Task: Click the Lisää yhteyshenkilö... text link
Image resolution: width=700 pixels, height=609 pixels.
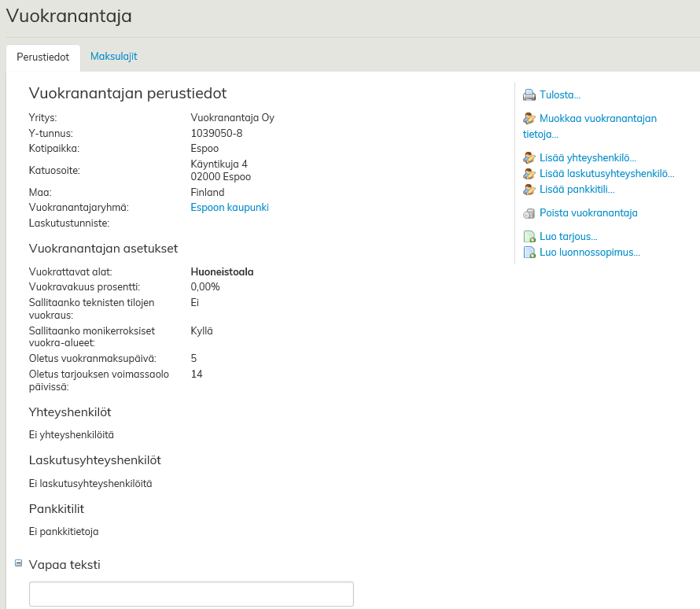Action: [588, 157]
